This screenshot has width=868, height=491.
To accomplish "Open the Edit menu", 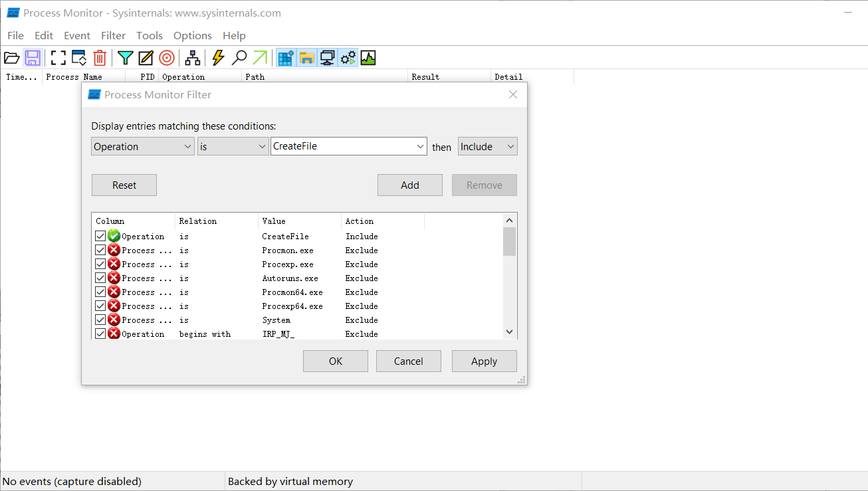I will pos(44,35).
